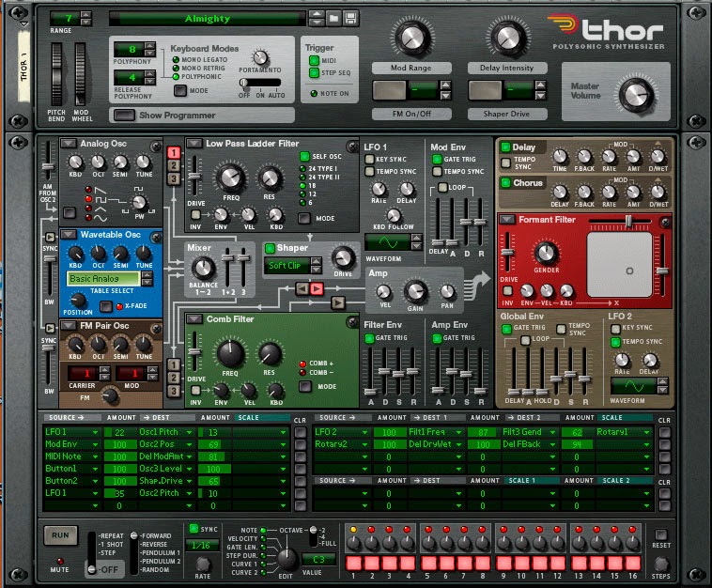The height and width of the screenshot is (588, 712).
Task: Clear the LFO 2 modulation row with CLR
Action: 665,432
